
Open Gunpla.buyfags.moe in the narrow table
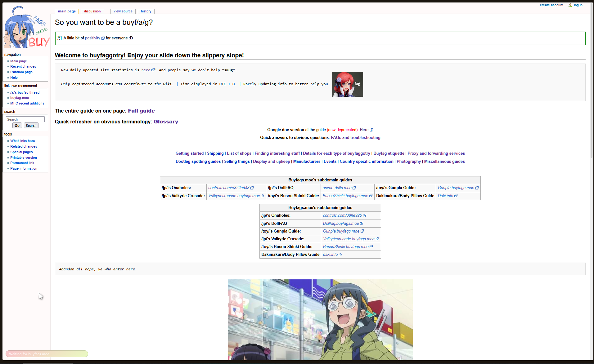(x=343, y=231)
